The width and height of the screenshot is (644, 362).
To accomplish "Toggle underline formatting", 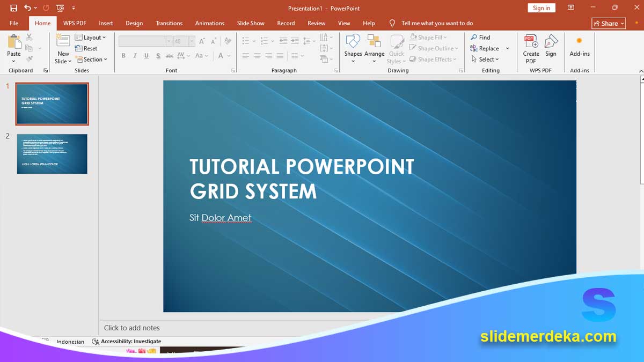I will pyautogui.click(x=146, y=56).
